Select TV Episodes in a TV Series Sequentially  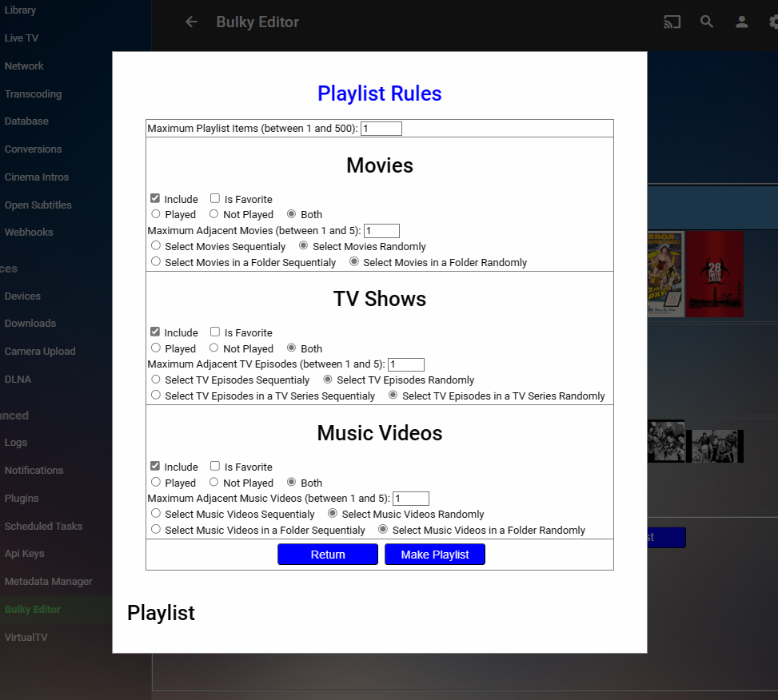(155, 396)
